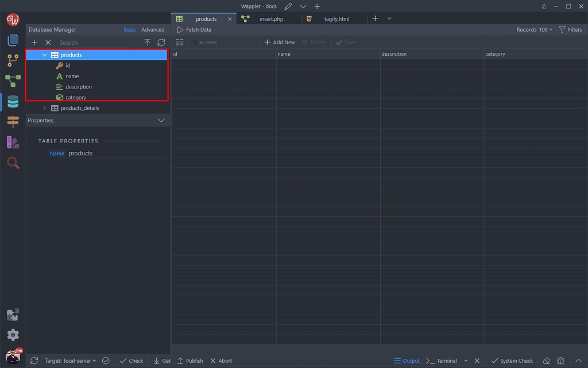Select the Git version control icon
588x368 pixels.
pyautogui.click(x=13, y=60)
